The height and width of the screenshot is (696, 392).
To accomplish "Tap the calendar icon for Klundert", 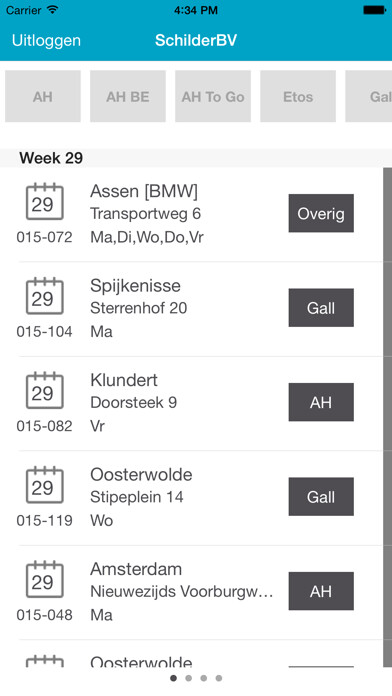I will (x=44, y=391).
